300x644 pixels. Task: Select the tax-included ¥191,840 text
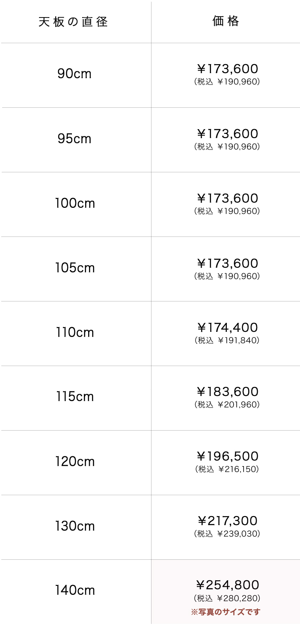(227, 340)
